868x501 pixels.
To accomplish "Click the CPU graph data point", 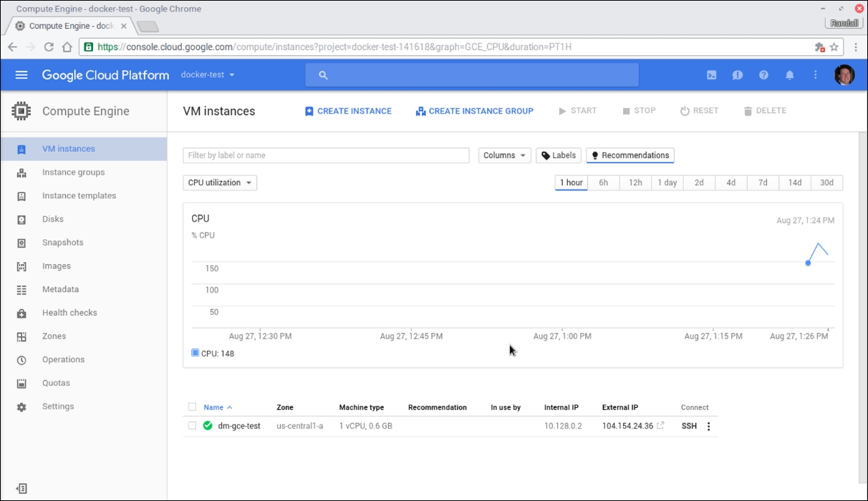I will (808, 263).
